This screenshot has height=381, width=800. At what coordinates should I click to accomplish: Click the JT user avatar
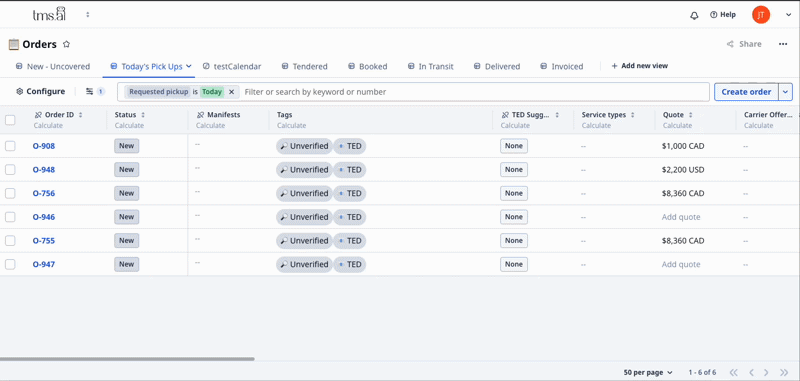point(761,15)
